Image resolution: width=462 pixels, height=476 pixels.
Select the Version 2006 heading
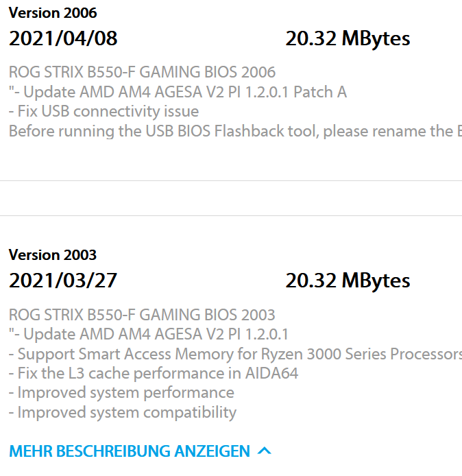[53, 13]
